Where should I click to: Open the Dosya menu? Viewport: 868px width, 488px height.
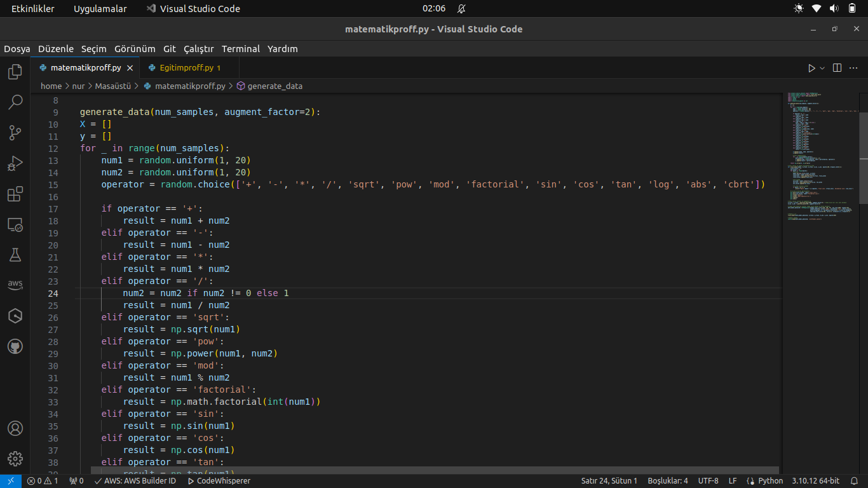coord(17,49)
